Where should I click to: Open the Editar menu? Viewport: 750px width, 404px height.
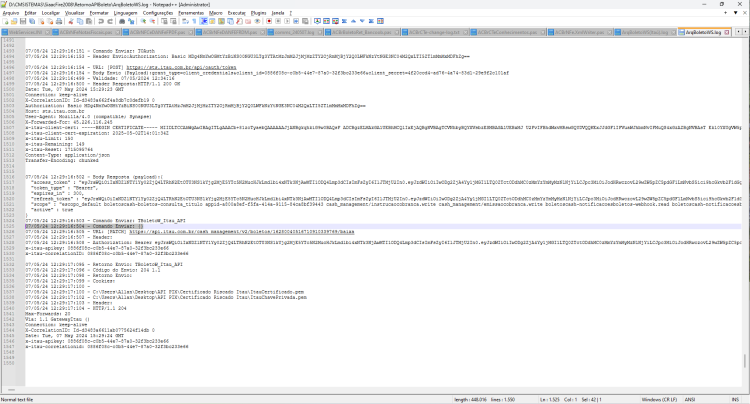tap(30, 13)
